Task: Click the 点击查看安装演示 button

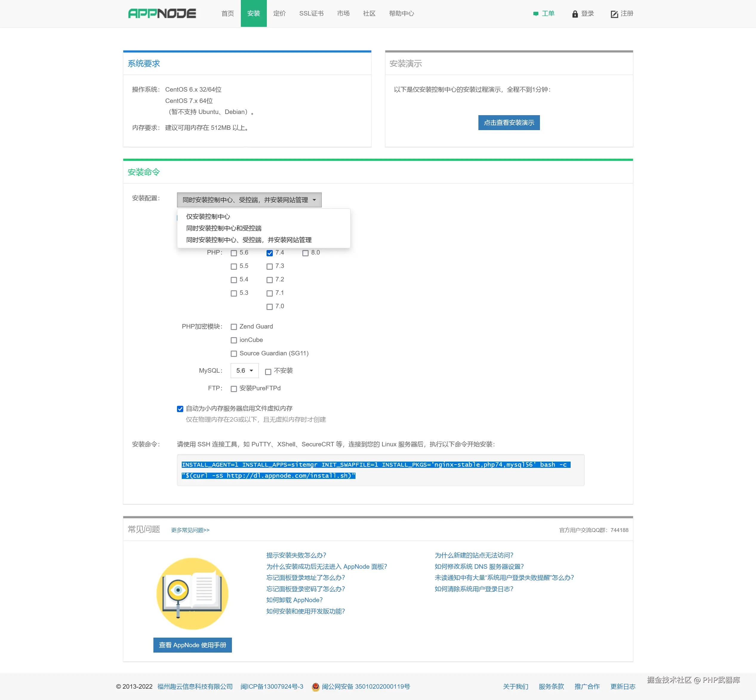Action: pos(509,123)
